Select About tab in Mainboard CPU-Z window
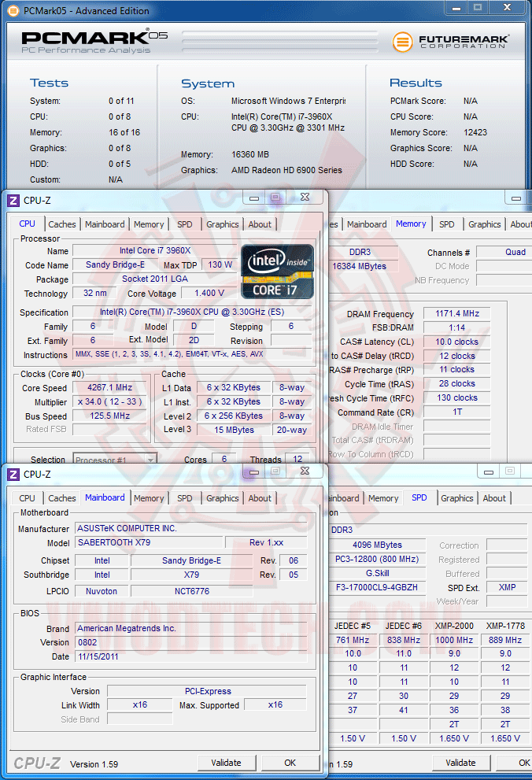Viewport: 532px width, 780px height. [x=260, y=498]
